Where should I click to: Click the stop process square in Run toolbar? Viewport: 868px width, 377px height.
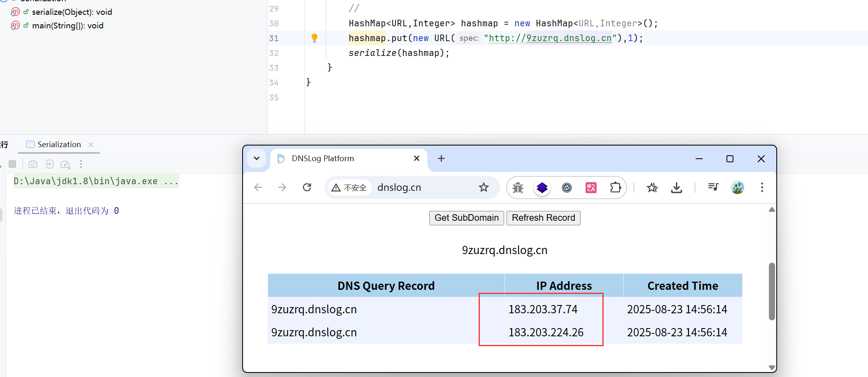[x=12, y=164]
